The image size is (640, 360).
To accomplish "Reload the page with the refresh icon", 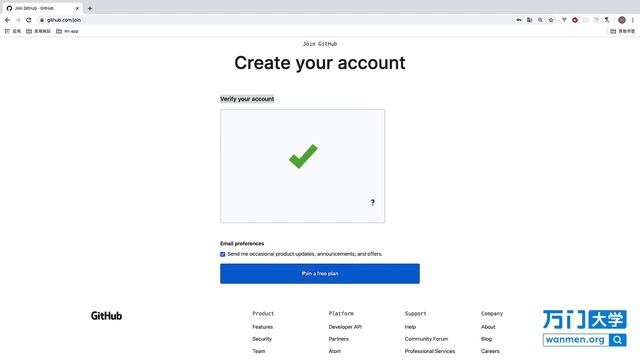I will [29, 20].
